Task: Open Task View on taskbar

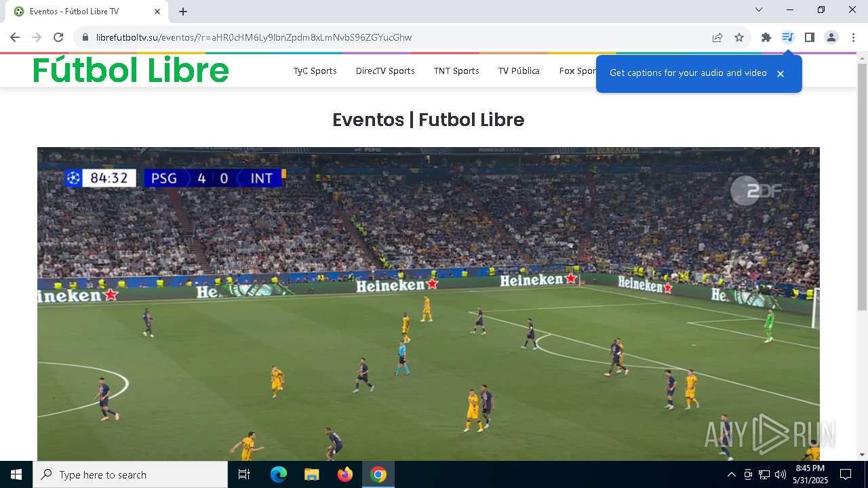Action: (244, 474)
